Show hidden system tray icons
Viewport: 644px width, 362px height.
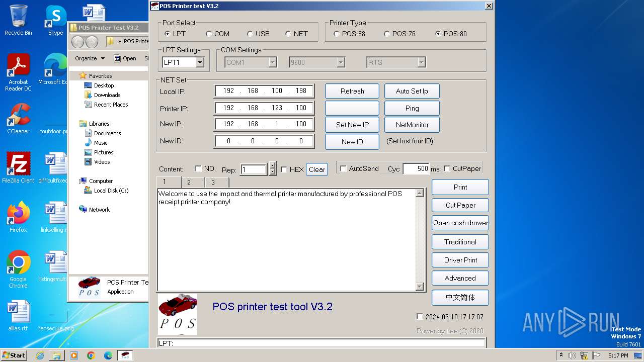pyautogui.click(x=561, y=355)
